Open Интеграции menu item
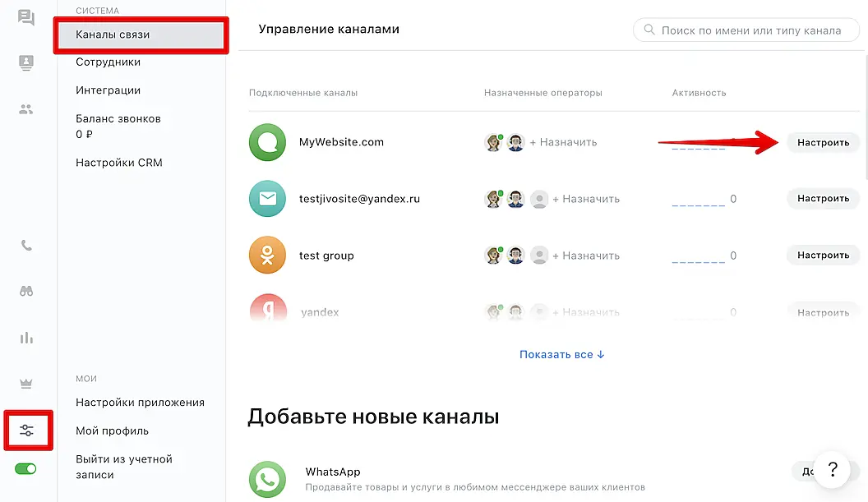This screenshot has width=868, height=502. 108,90
